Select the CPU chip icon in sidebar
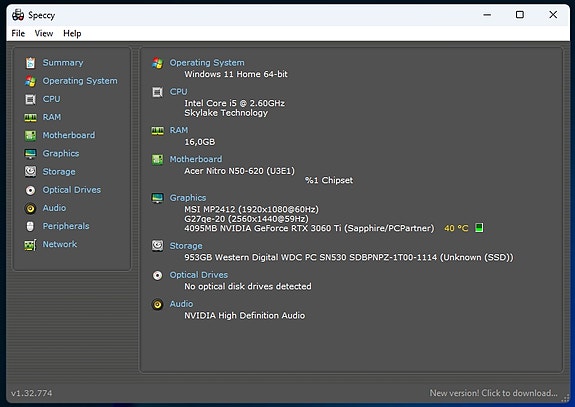The height and width of the screenshot is (407, 575). [30, 99]
